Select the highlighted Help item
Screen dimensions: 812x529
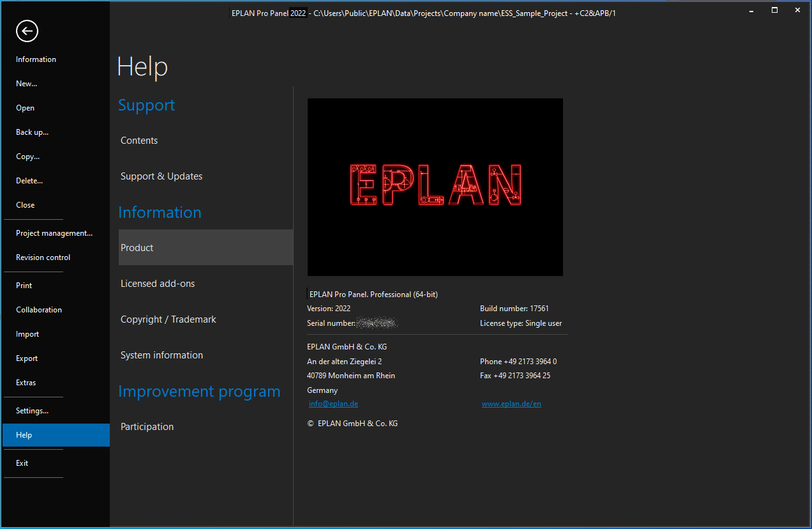[x=56, y=435]
